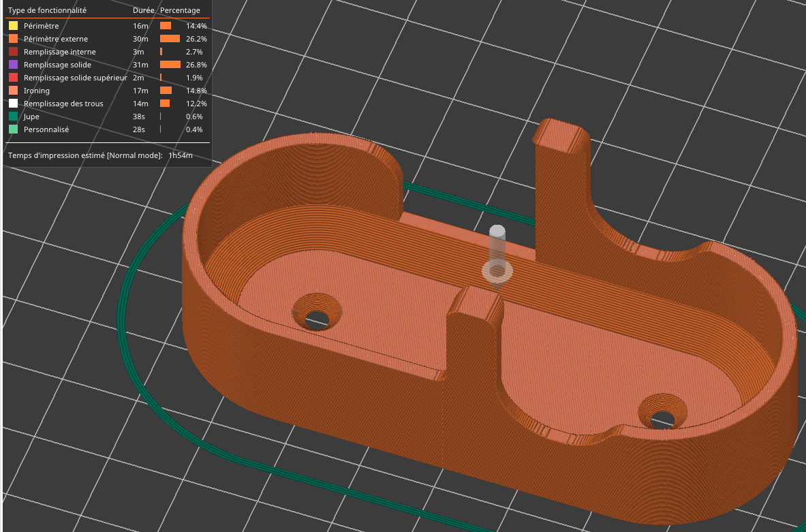Click the 31m duration value
Screen dimensions: 806x532
click(140, 65)
